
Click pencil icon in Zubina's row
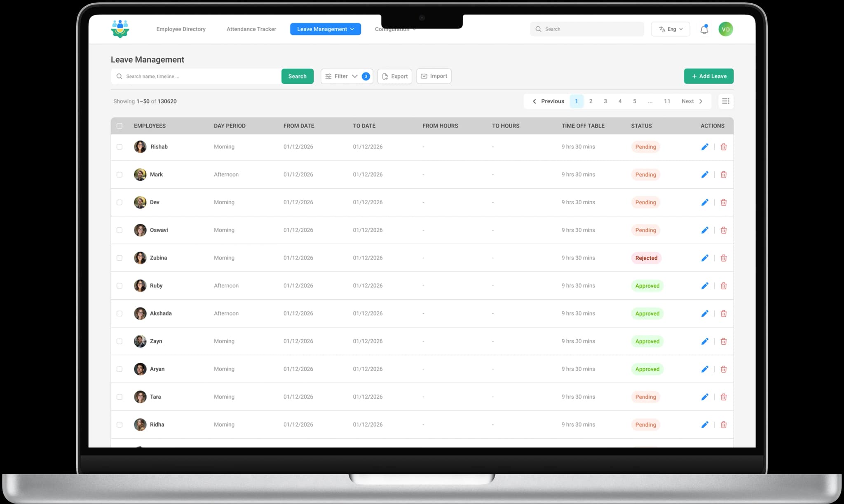tap(705, 258)
